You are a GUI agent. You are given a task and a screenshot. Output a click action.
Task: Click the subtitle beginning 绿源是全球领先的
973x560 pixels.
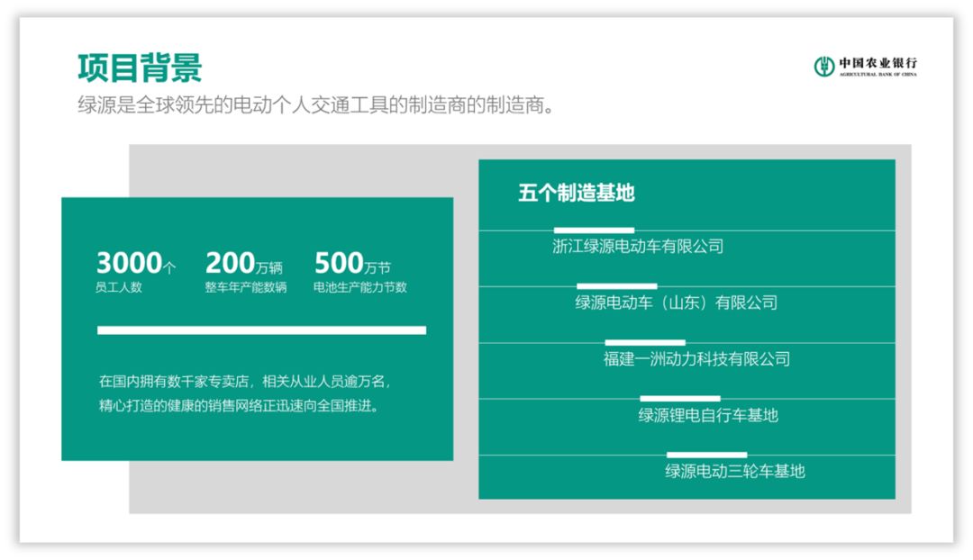coord(315,104)
